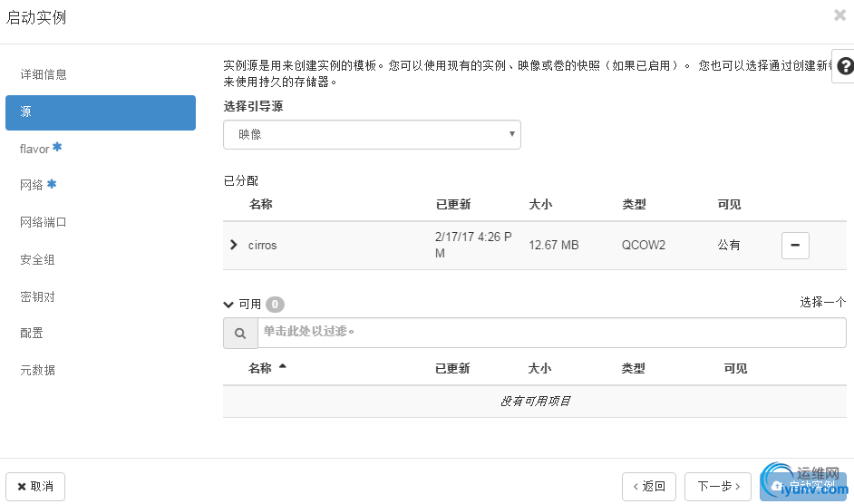Collapse the 可用 section
The height and width of the screenshot is (504, 854).
(228, 305)
